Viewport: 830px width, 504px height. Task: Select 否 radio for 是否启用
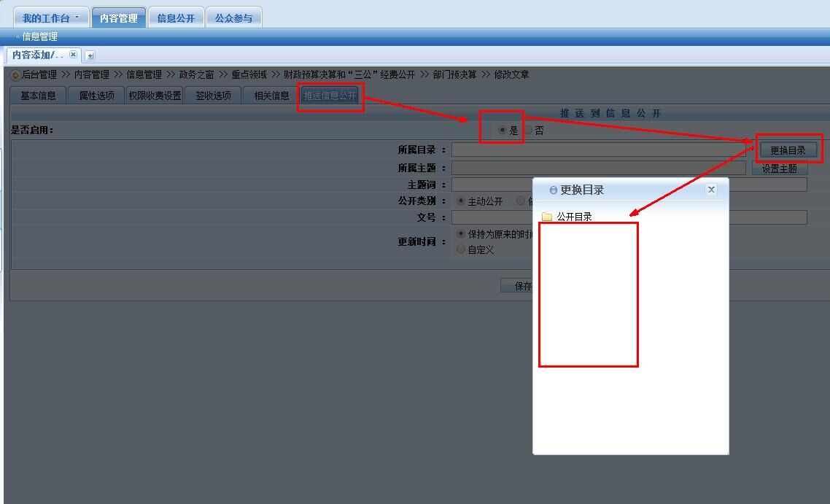coord(528,130)
